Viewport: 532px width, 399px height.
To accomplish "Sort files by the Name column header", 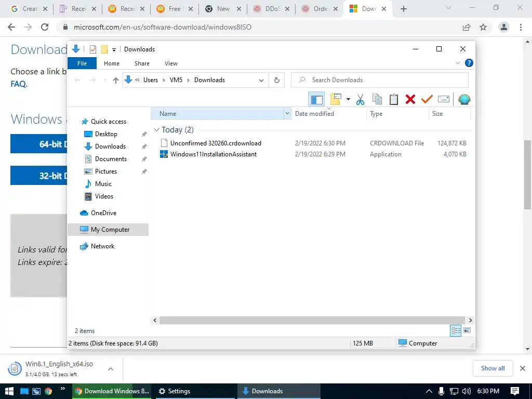I will point(217,114).
